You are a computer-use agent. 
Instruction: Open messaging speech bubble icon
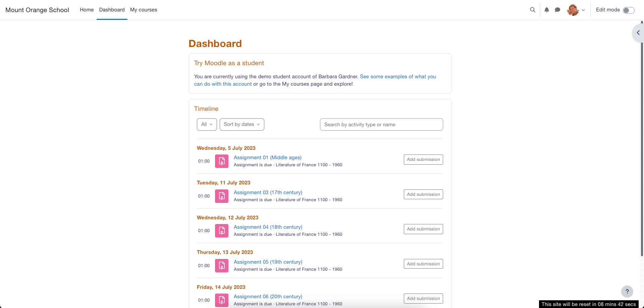tap(557, 10)
